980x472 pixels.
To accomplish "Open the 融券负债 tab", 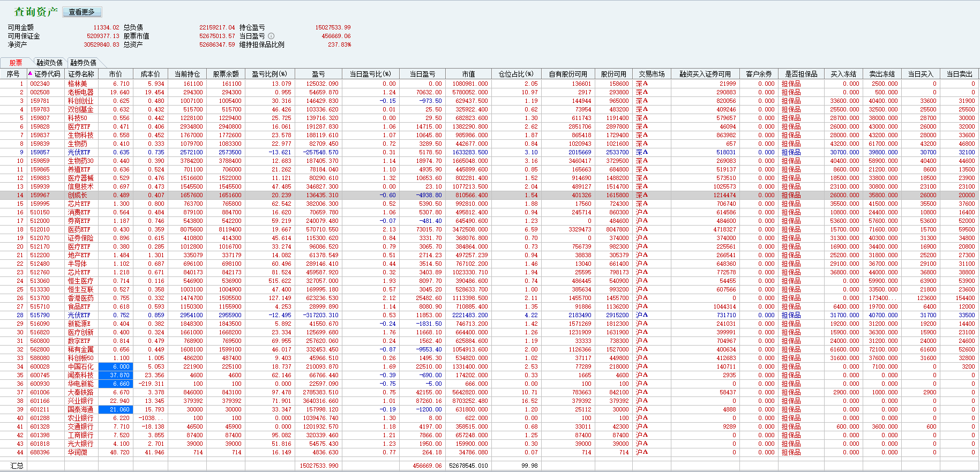I will (x=84, y=63).
